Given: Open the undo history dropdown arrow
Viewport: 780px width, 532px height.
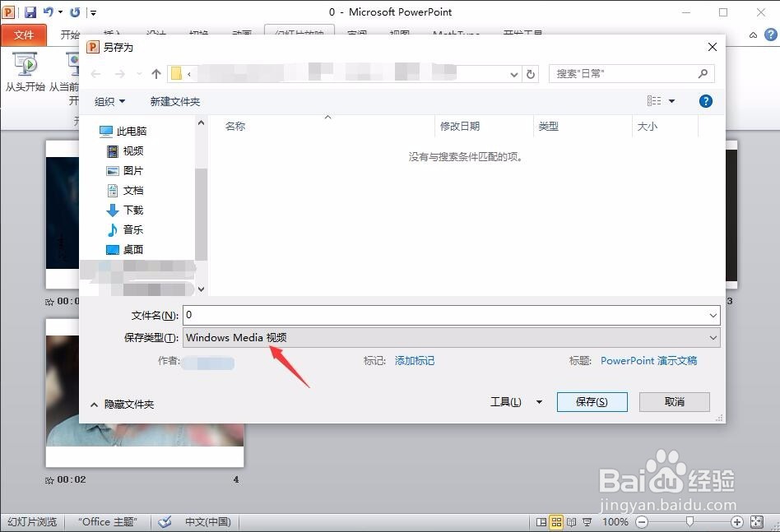Looking at the screenshot, I should (61, 12).
